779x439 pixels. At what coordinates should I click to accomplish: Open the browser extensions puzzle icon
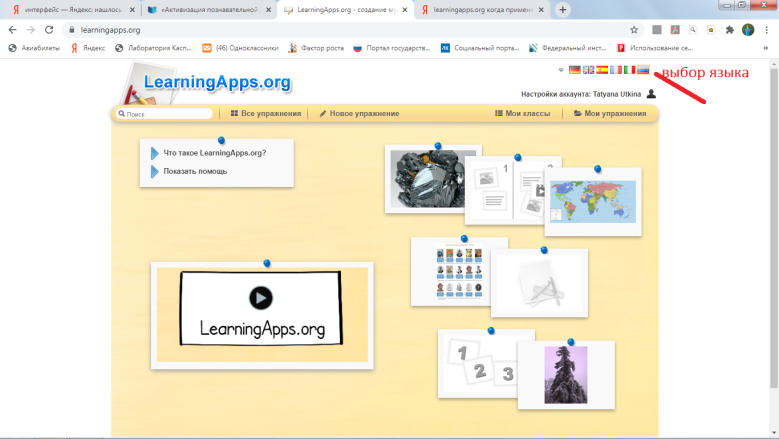pos(729,30)
